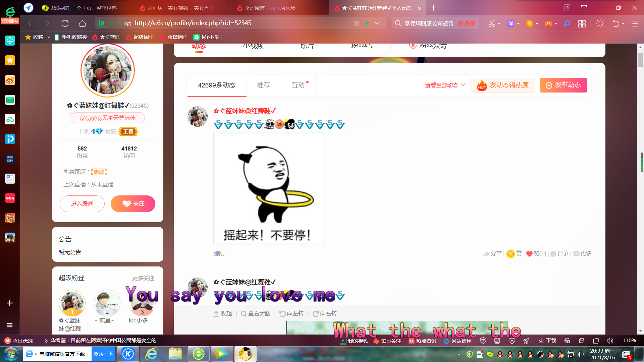Go to browser home page icon

coord(83,23)
